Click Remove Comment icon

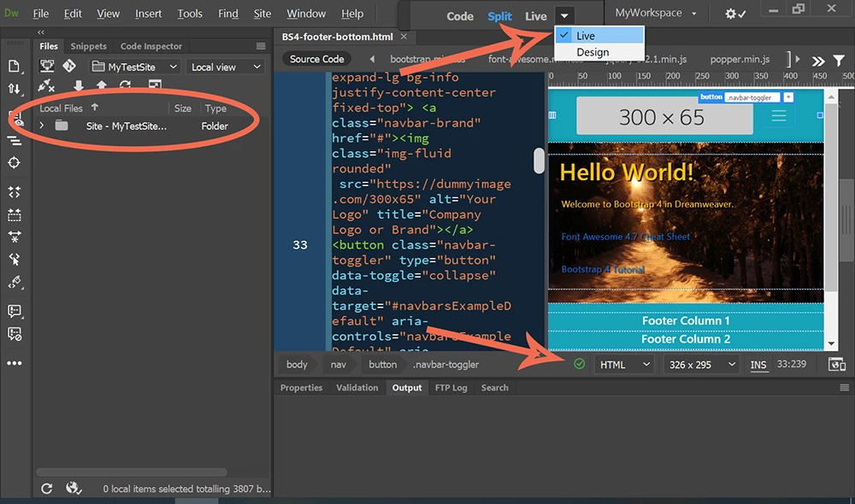click(x=15, y=334)
